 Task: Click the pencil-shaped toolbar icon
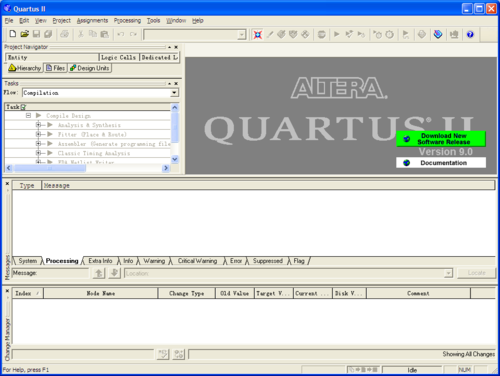click(270, 34)
